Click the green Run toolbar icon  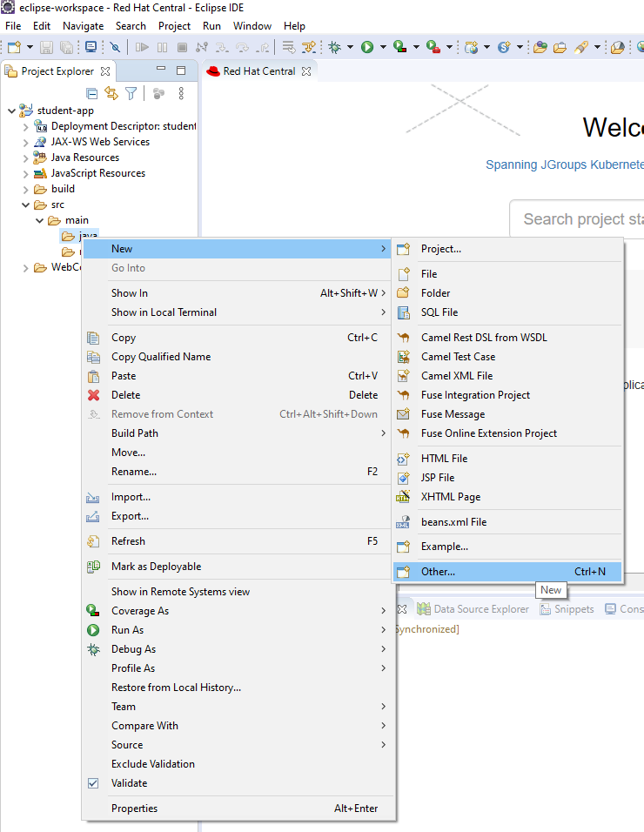[x=367, y=47]
